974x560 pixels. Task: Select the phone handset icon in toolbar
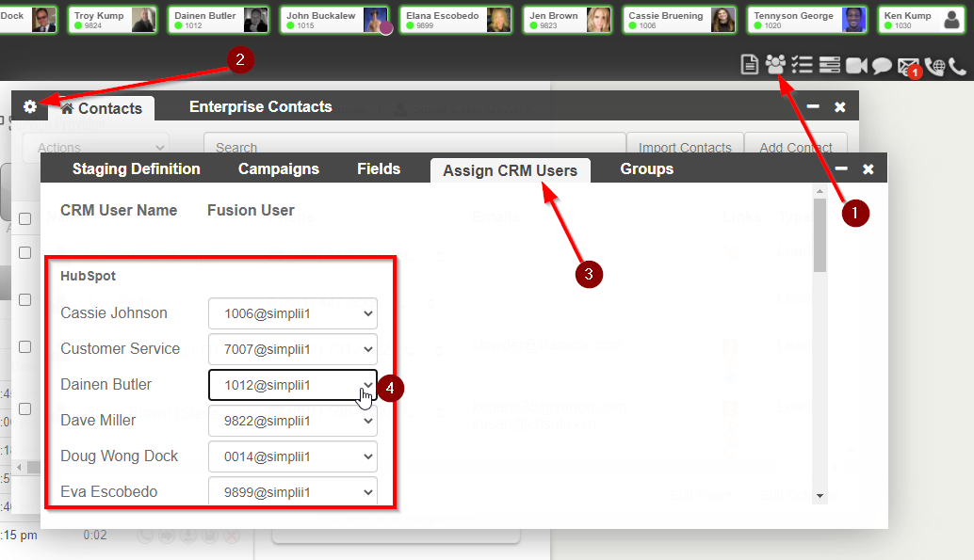coord(958,64)
